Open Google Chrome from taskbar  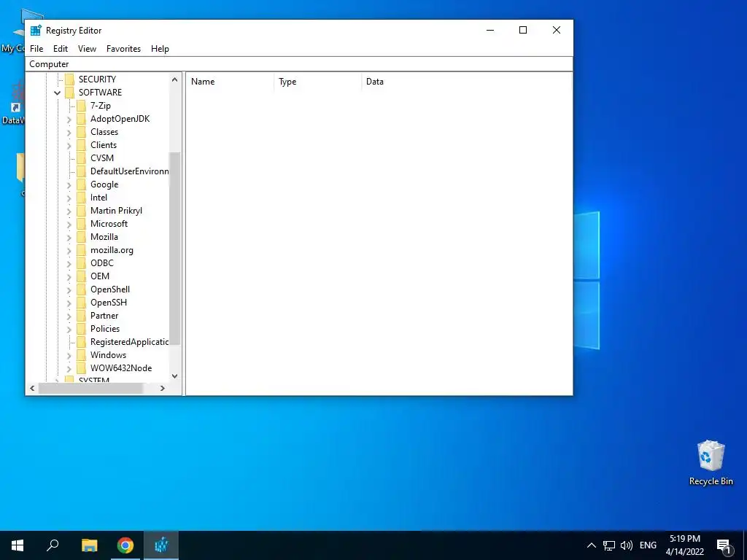(125, 545)
